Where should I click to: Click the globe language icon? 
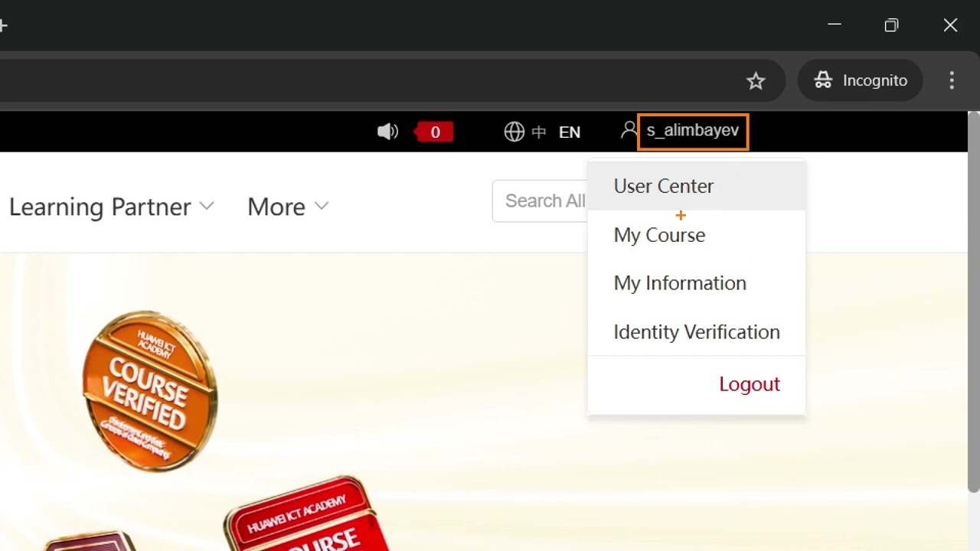(x=514, y=132)
